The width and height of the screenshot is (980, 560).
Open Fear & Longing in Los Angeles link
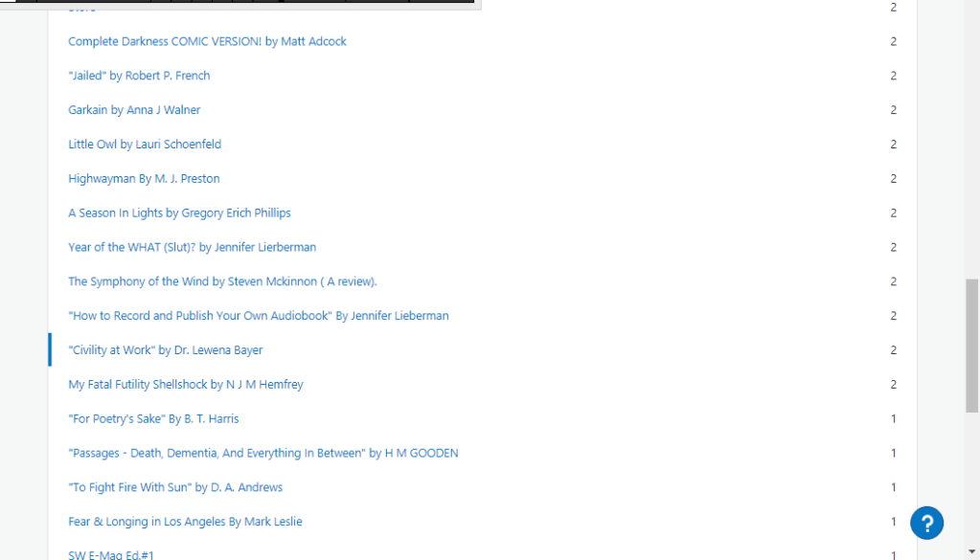tap(185, 522)
